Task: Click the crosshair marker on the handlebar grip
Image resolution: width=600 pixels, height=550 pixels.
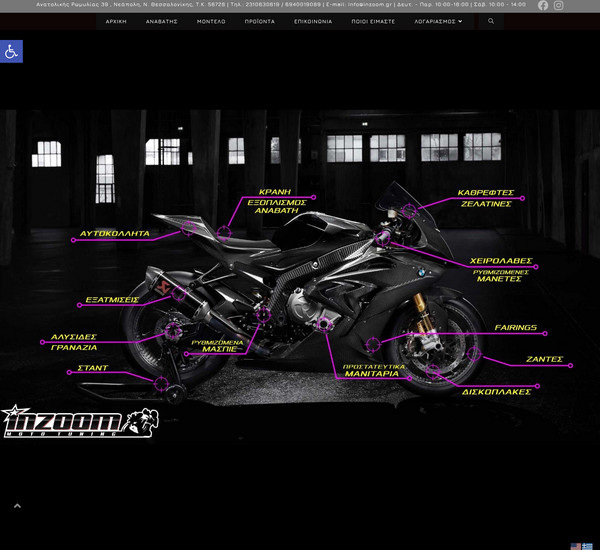Action: pos(382,239)
